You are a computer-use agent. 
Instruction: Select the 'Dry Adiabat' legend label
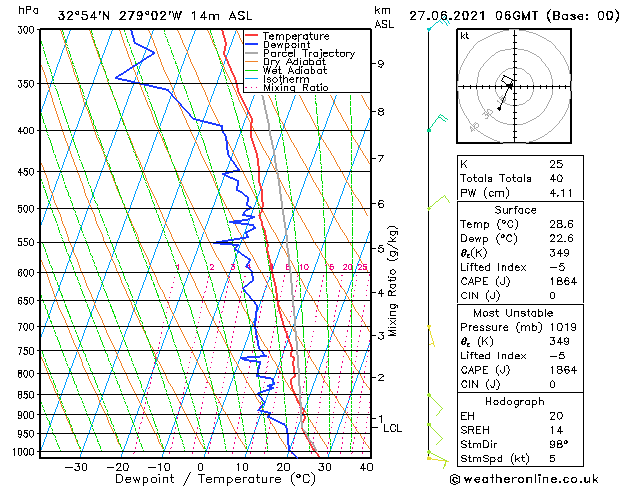click(x=294, y=62)
